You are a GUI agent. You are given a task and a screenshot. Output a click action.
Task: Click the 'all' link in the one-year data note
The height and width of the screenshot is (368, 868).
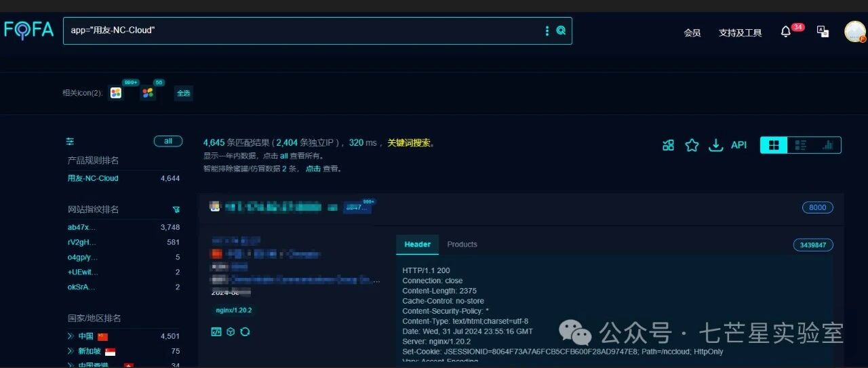[x=284, y=156]
